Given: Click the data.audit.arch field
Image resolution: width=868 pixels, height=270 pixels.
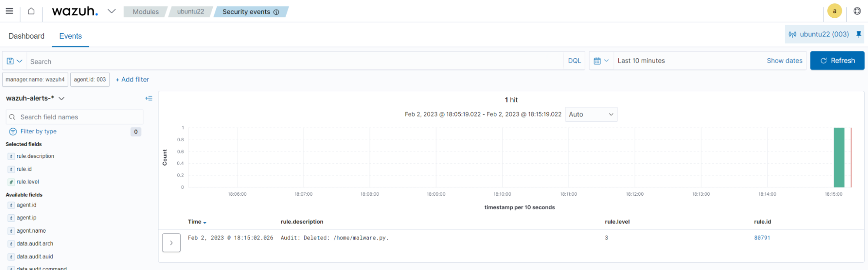Looking at the screenshot, I should [x=35, y=244].
